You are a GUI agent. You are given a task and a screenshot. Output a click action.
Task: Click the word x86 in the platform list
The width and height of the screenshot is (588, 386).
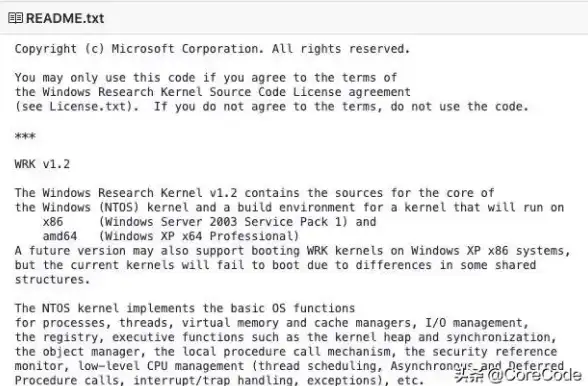pos(53,222)
